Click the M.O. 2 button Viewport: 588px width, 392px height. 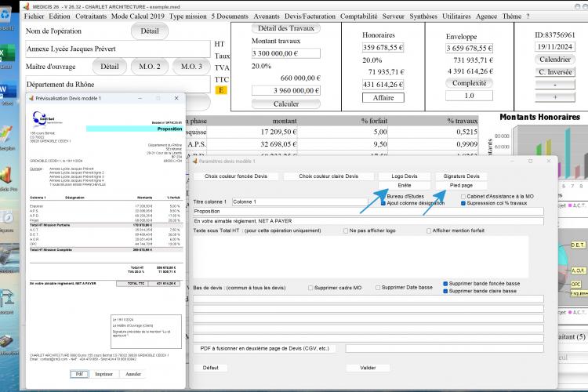point(150,67)
